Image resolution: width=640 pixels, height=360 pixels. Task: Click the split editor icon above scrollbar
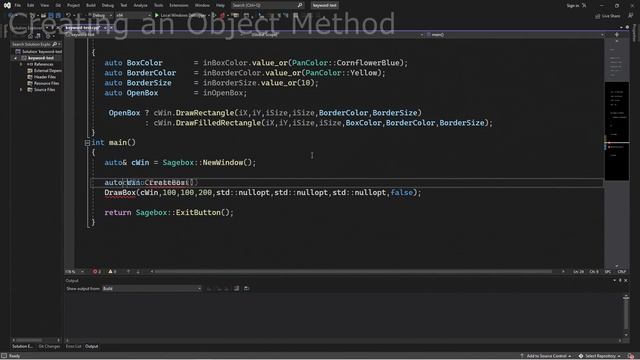[616, 35]
